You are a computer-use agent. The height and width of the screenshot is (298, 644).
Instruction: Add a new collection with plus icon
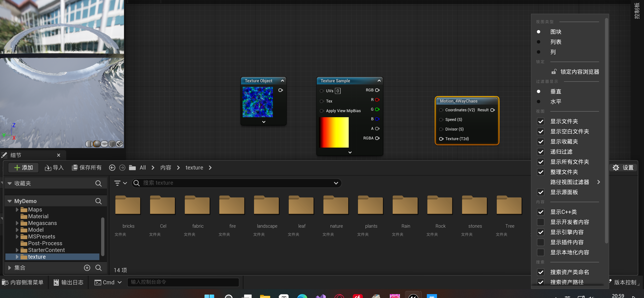coord(87,268)
